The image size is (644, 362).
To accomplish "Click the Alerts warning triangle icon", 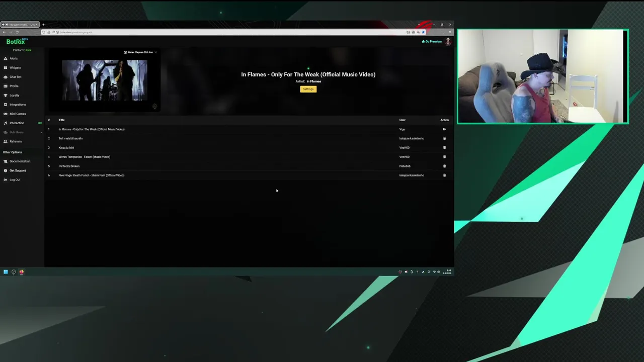I will [x=6, y=58].
